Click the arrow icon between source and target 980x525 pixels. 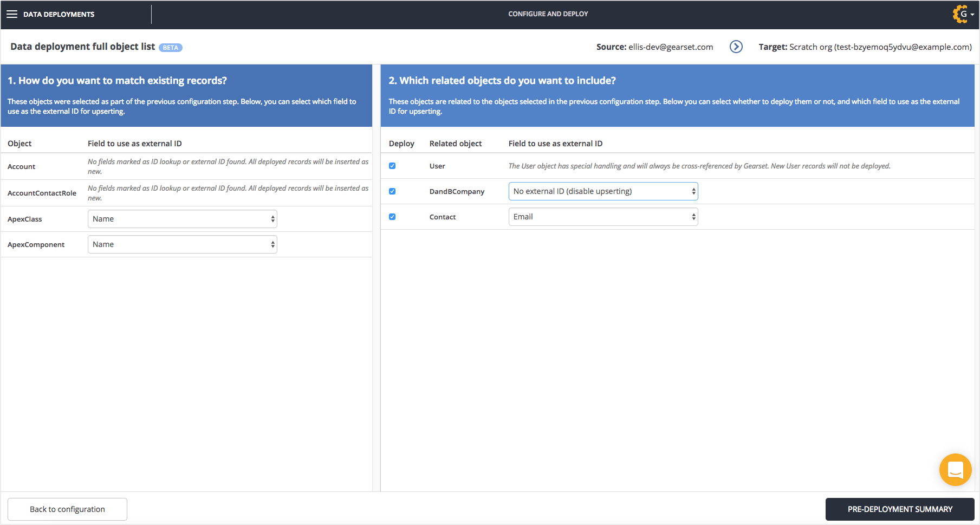pos(736,47)
